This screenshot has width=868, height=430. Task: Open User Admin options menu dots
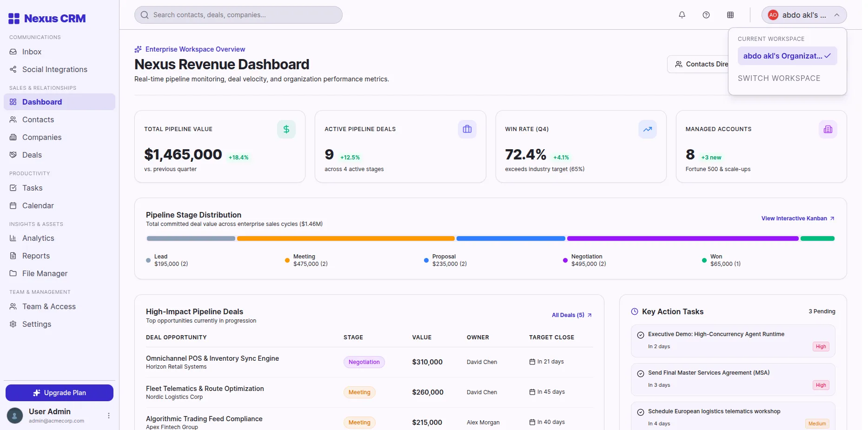point(109,416)
